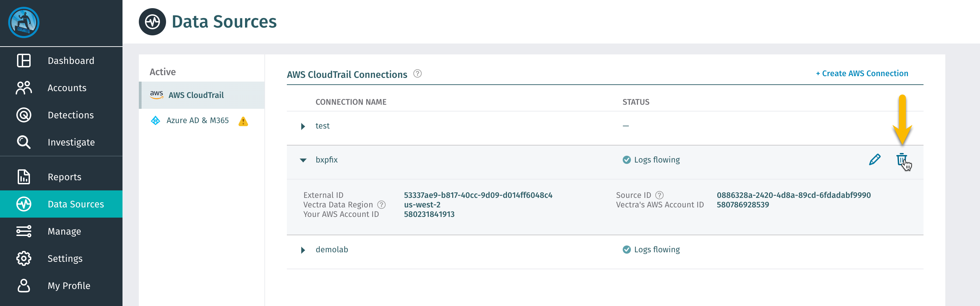Screen dimensions: 980x306
Task: Click the Data Sources header pulse icon
Action: pos(152,22)
